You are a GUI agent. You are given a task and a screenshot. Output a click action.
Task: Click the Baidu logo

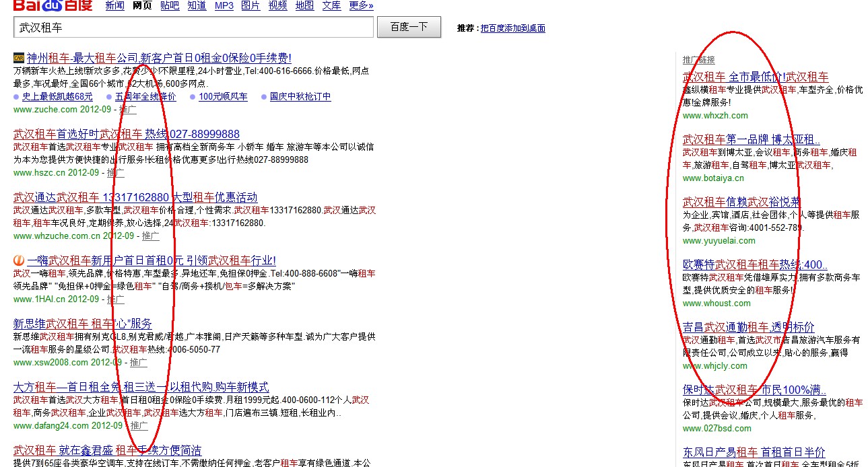52,5
